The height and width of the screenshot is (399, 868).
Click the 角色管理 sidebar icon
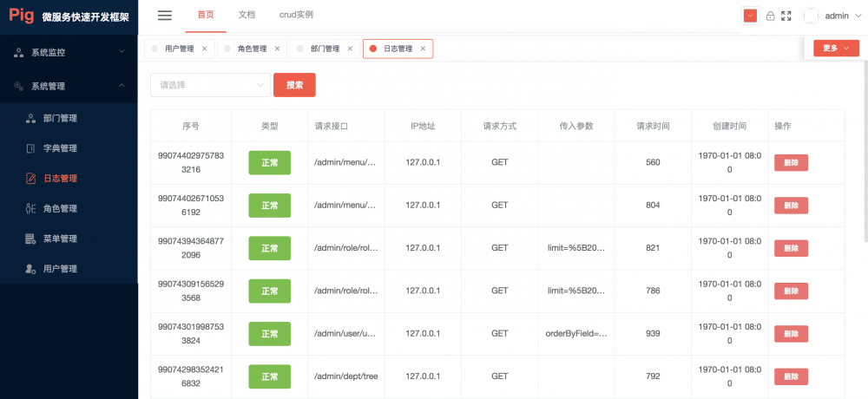[30, 209]
